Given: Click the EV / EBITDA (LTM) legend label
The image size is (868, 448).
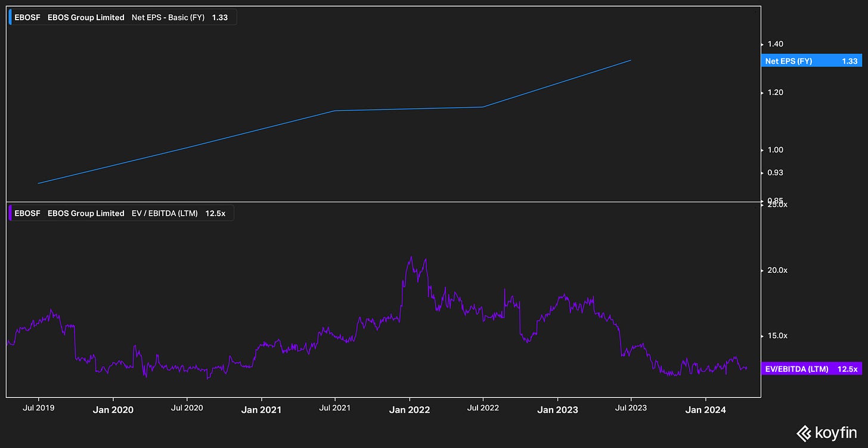Looking at the screenshot, I should 165,213.
